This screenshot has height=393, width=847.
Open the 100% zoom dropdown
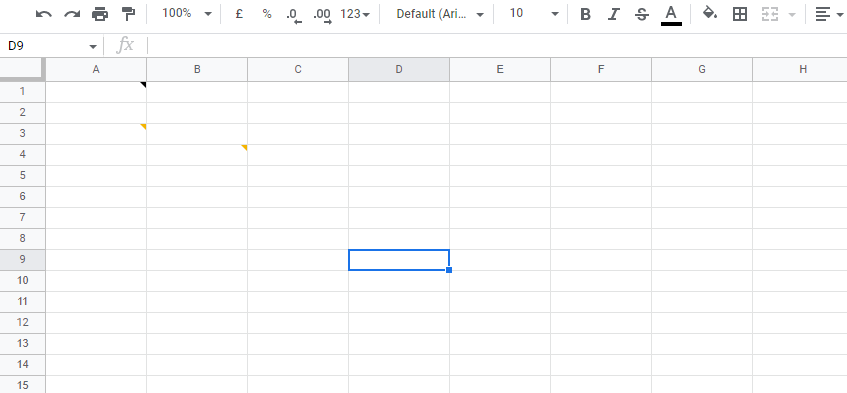click(187, 13)
